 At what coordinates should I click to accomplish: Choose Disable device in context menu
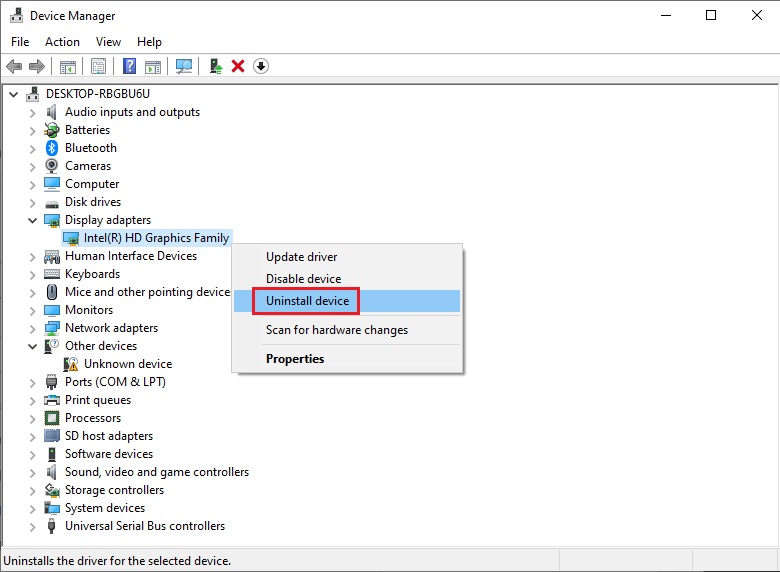pos(347,279)
